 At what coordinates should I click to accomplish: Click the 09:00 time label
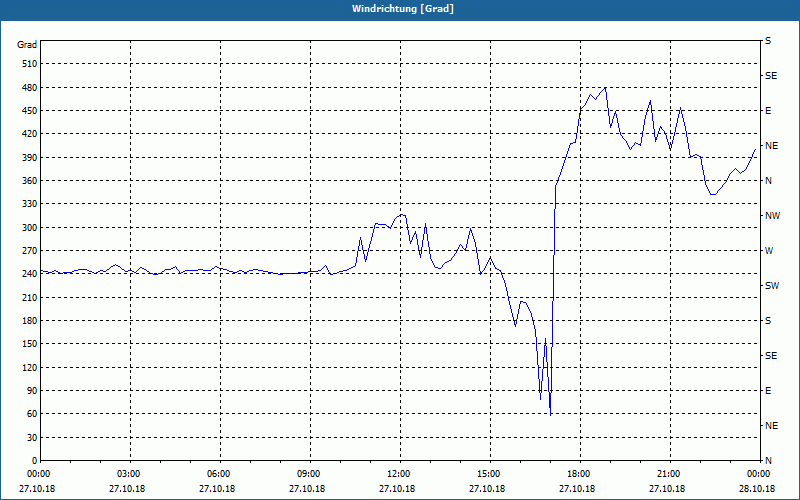tap(310, 474)
